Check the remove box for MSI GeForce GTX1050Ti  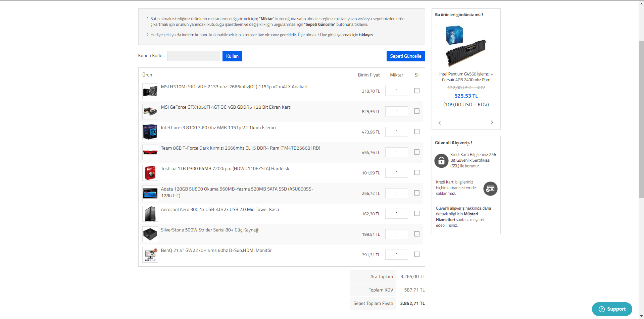tap(417, 111)
